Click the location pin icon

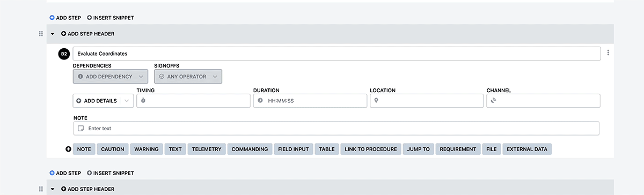(x=377, y=101)
